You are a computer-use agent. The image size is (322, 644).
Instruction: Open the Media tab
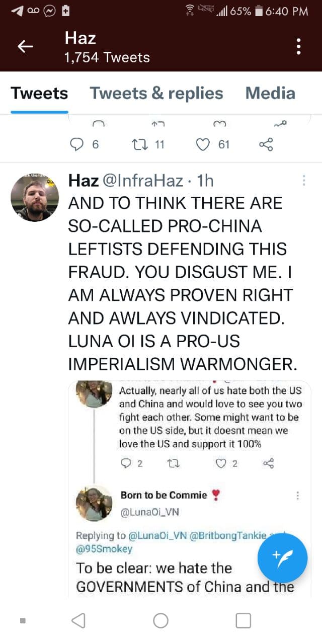pos(270,93)
